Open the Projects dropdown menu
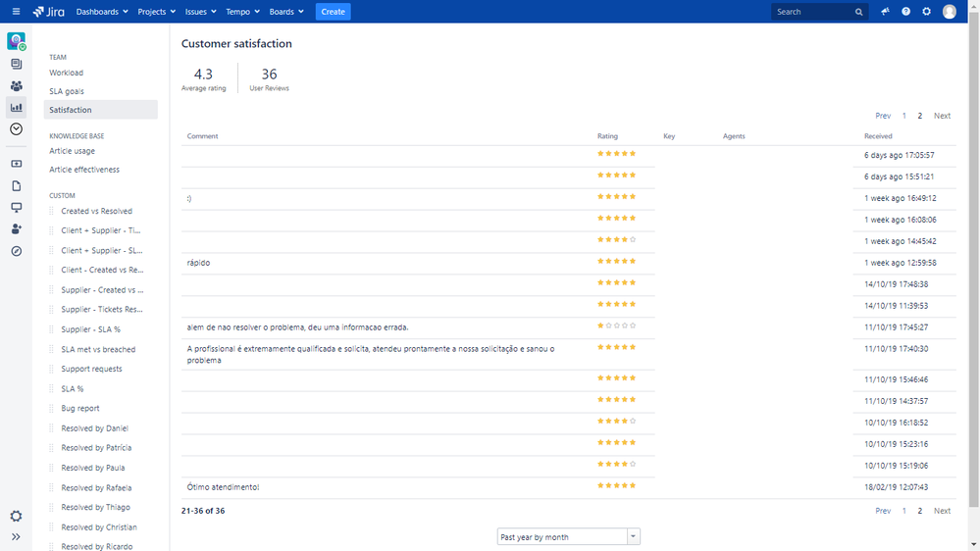The height and width of the screenshot is (551, 980). pyautogui.click(x=156, y=11)
